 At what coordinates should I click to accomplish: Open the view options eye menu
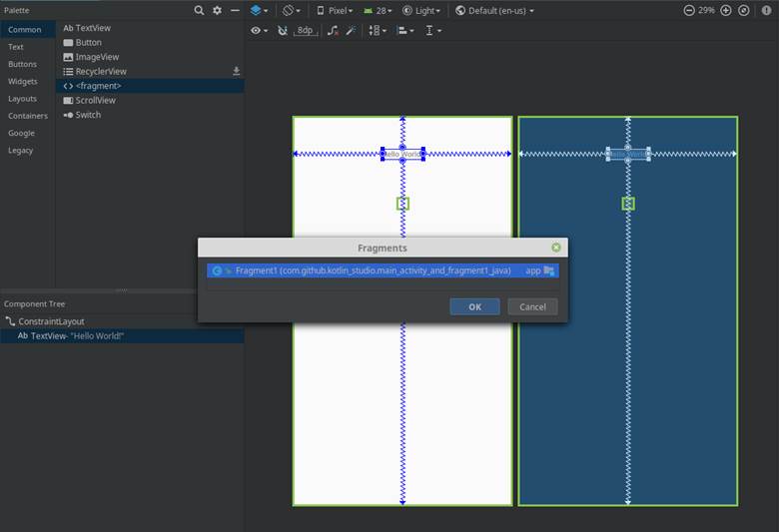click(x=259, y=31)
